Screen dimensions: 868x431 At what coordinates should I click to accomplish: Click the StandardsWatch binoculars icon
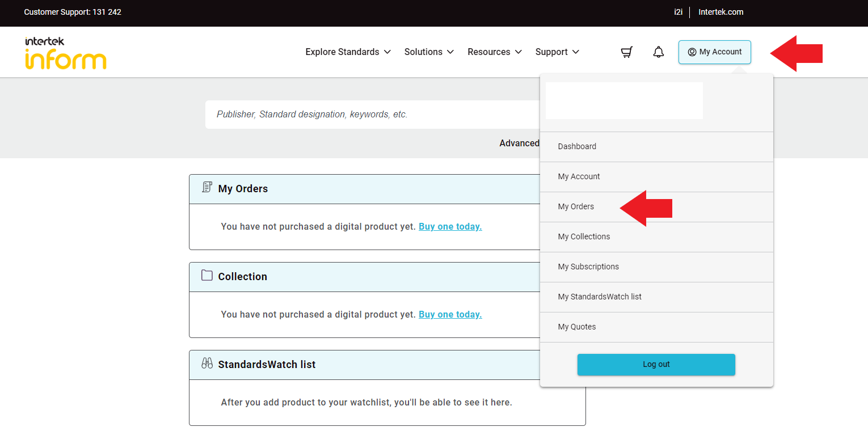click(207, 364)
